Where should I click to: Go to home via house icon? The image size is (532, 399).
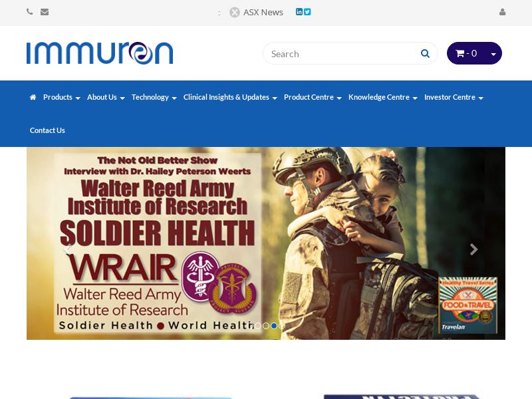(x=33, y=97)
